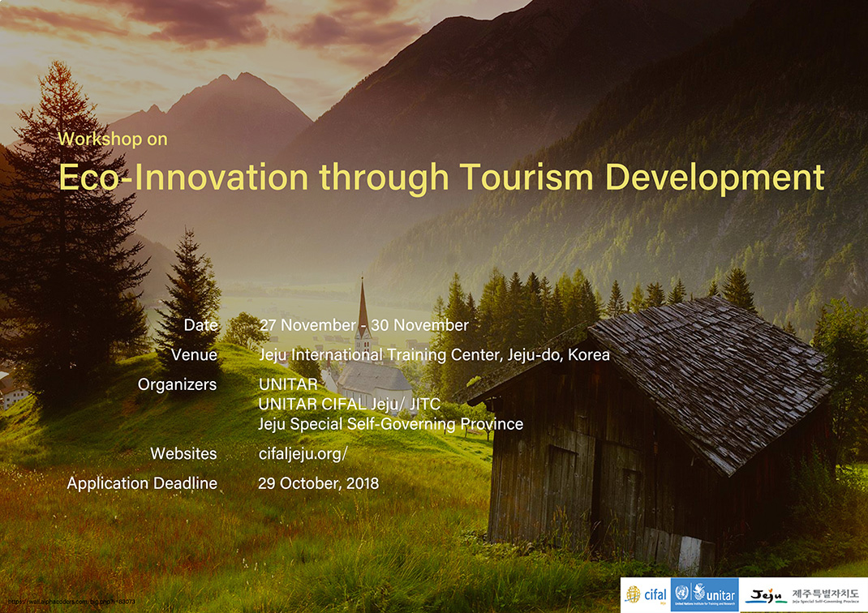
Task: Click the "Venue" label
Action: [x=194, y=354]
